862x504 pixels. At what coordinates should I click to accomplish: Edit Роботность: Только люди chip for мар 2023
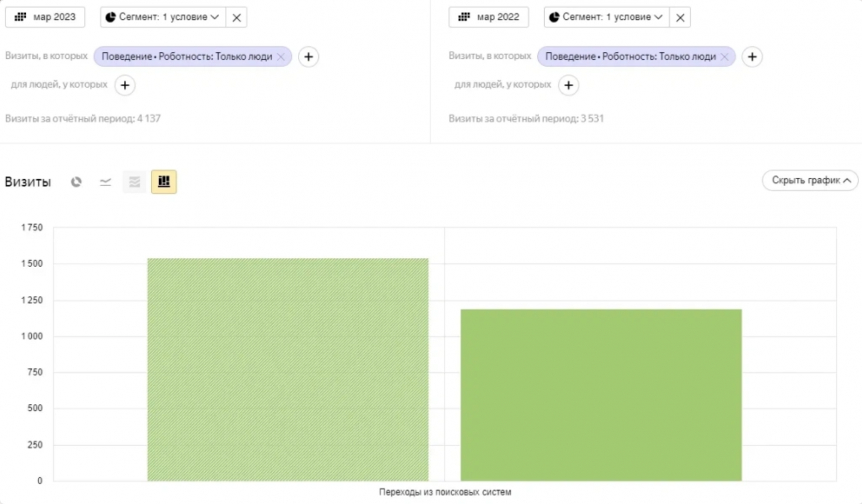tap(186, 57)
